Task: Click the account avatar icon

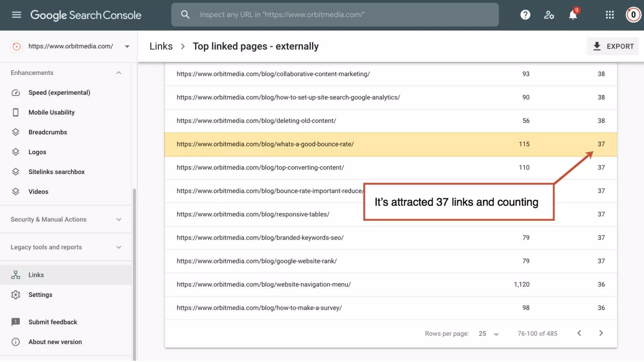Action: pos(633,15)
